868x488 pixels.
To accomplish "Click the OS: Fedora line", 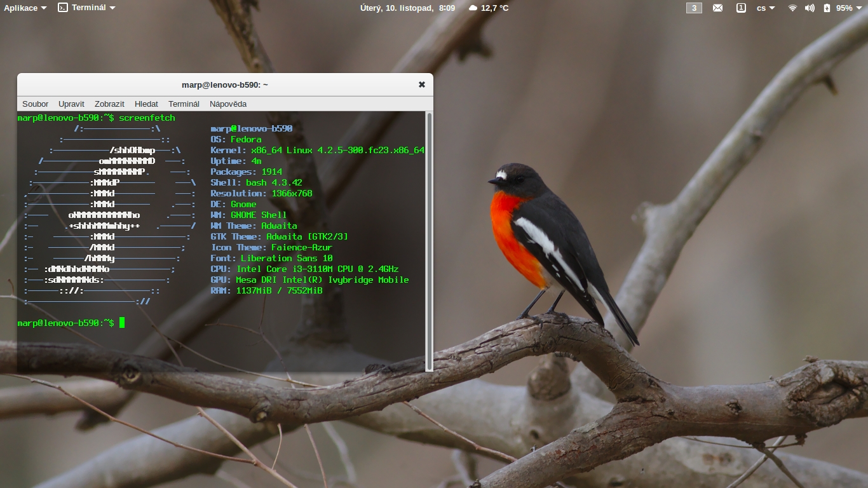I will 236,139.
